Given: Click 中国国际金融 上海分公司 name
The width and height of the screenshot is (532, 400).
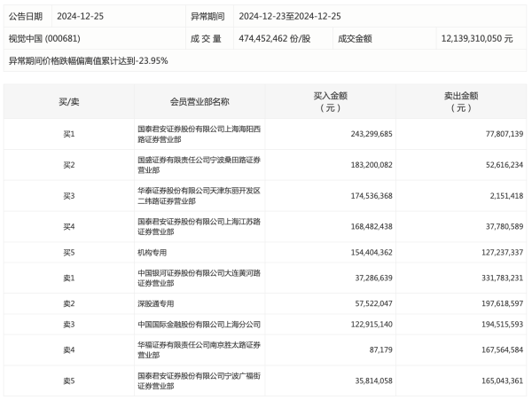Looking at the screenshot, I should coord(199,325).
